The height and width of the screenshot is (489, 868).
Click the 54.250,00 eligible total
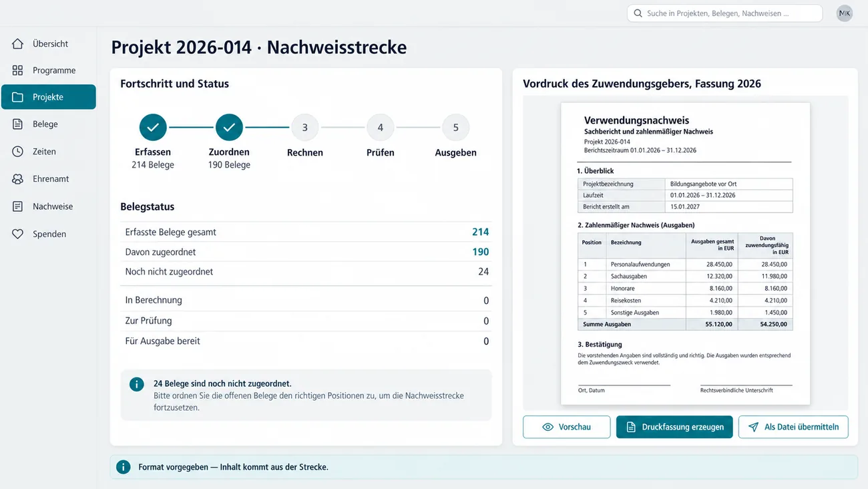click(x=774, y=325)
